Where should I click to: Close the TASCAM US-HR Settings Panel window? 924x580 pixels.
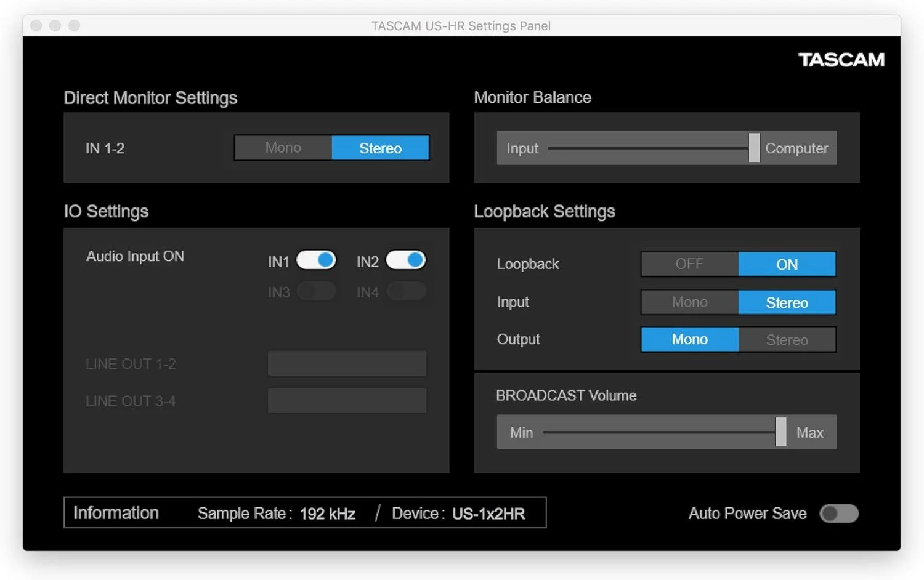click(36, 25)
